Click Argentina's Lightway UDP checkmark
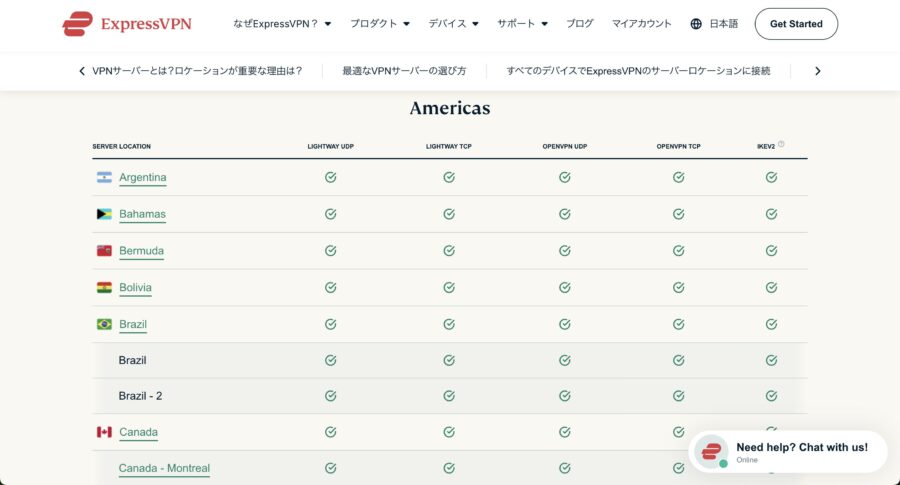The width and height of the screenshot is (900, 485). coord(331,177)
